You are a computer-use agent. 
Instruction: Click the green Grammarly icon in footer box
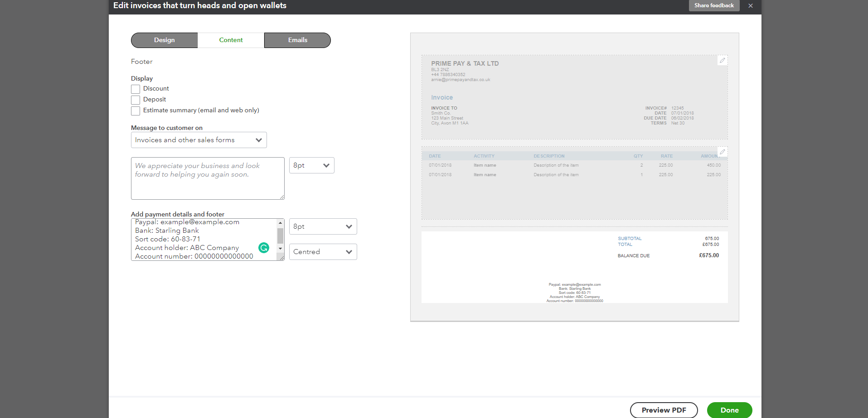[x=264, y=248]
